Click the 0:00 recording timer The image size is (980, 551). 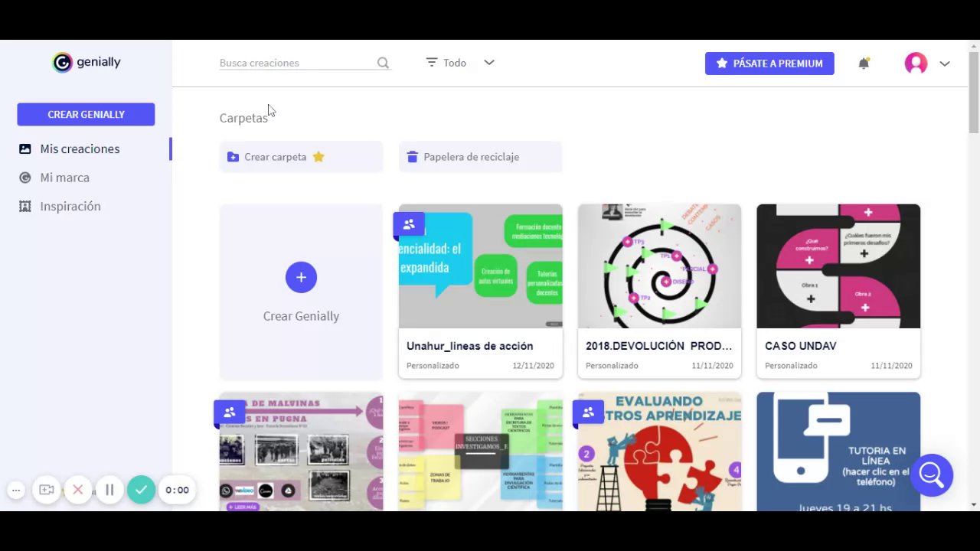[177, 490]
